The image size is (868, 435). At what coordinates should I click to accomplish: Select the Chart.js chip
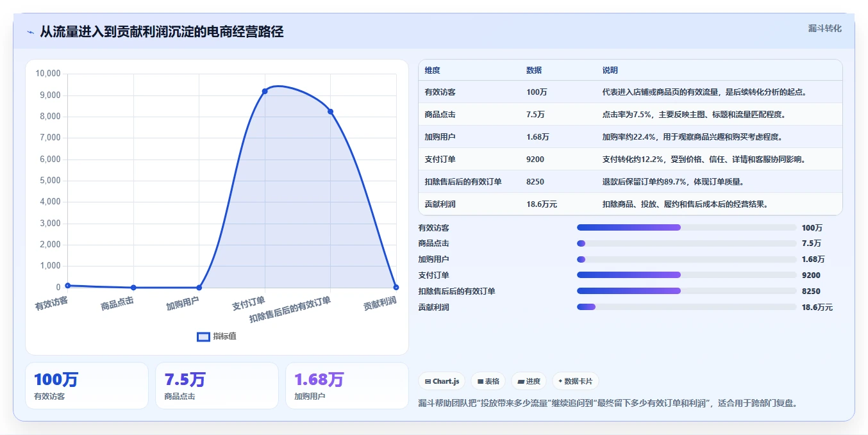click(442, 381)
